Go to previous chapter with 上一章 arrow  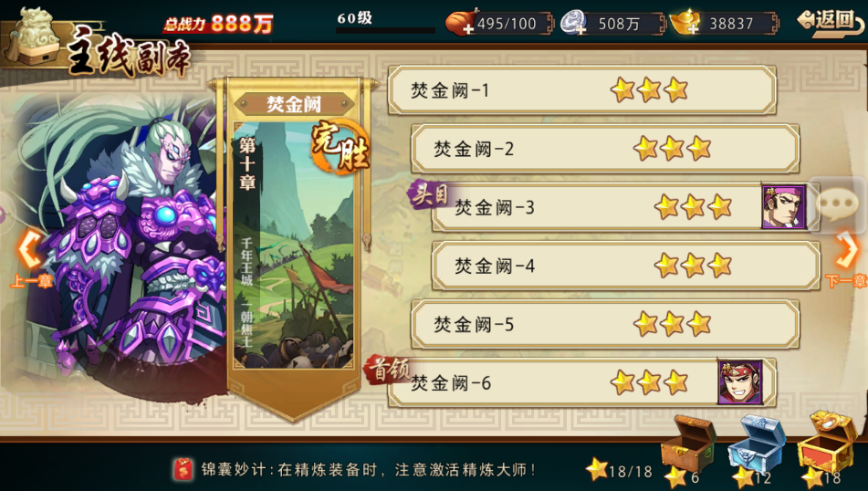[x=31, y=259]
